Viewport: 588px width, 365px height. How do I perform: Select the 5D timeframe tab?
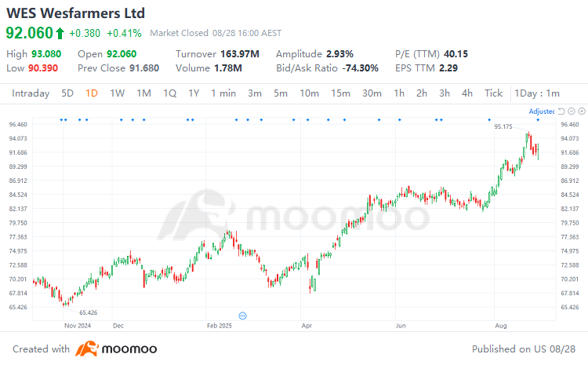pyautogui.click(x=67, y=93)
